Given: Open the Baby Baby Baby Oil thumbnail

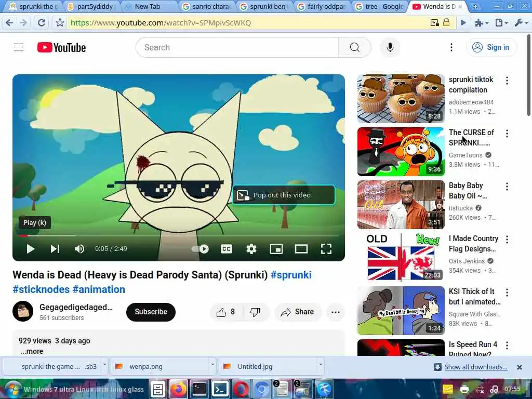Looking at the screenshot, I should (x=401, y=205).
